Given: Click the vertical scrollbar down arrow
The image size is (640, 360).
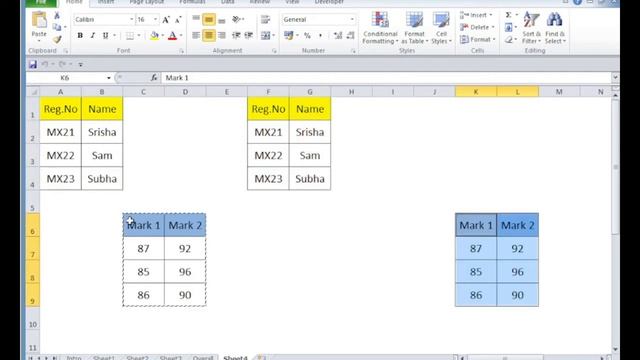Looking at the screenshot, I should 615,350.
